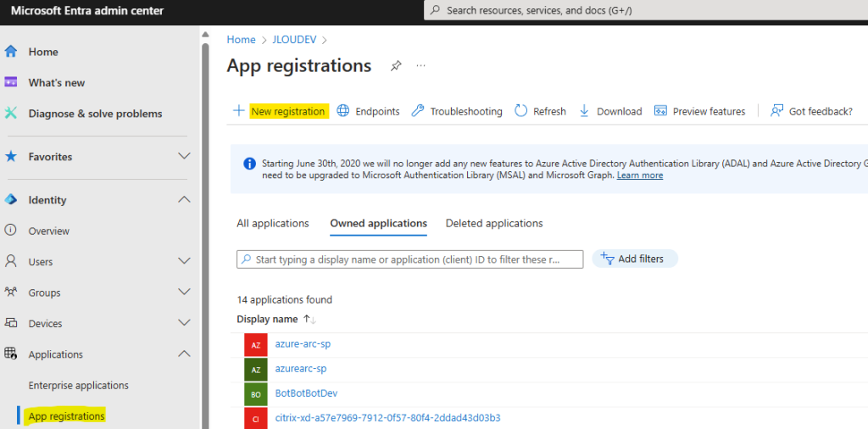
Task: Open the BotBotBotDev application link
Action: point(306,393)
